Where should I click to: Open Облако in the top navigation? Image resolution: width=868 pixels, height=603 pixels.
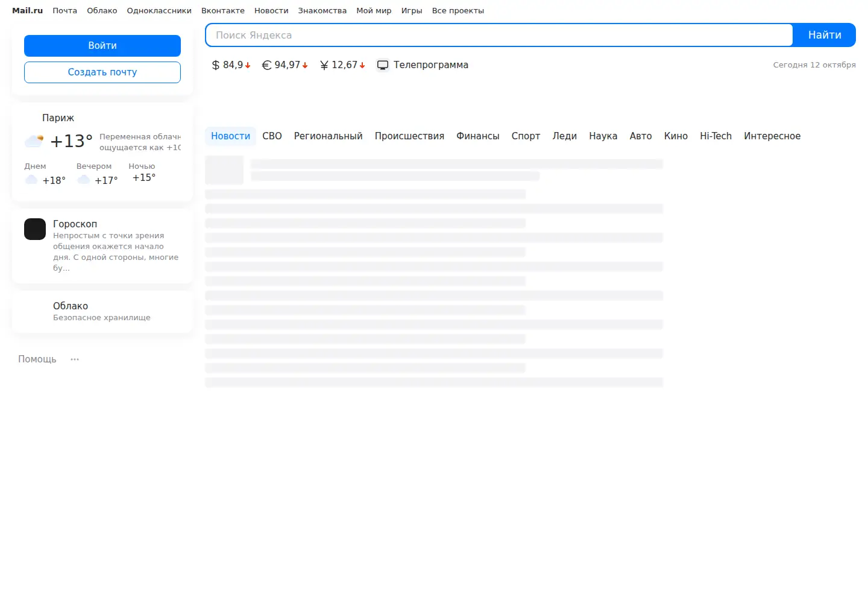tap(102, 11)
